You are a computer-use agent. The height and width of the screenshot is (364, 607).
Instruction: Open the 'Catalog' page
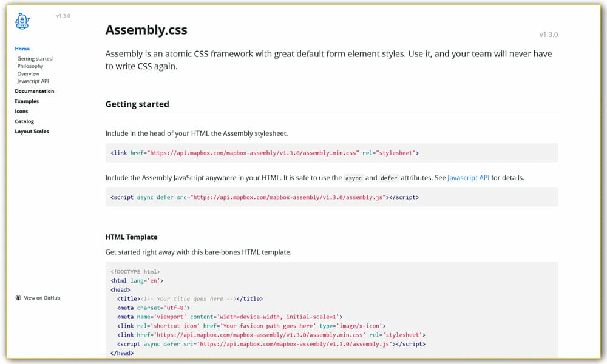[25, 121]
